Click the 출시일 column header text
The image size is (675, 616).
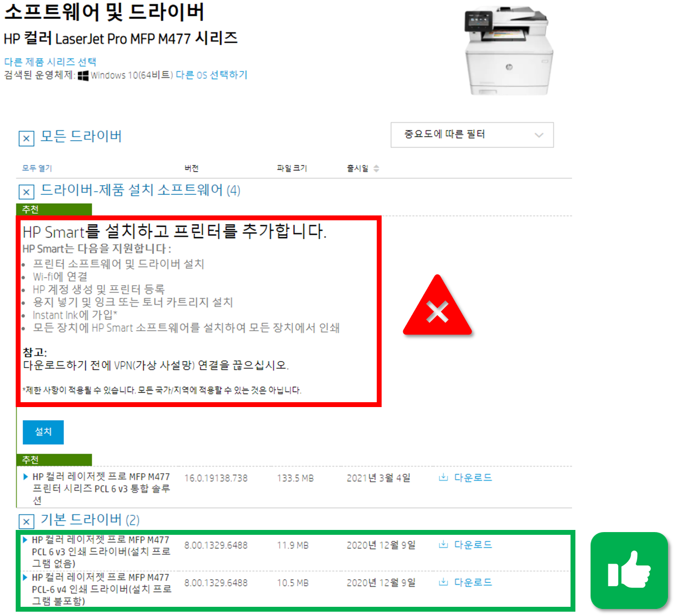coord(357,168)
